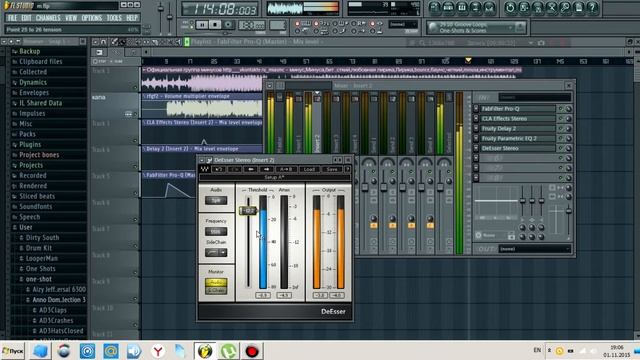Click the DeEsser Threshold slider handle
The width and height of the screenshot is (640, 360).
(247, 211)
